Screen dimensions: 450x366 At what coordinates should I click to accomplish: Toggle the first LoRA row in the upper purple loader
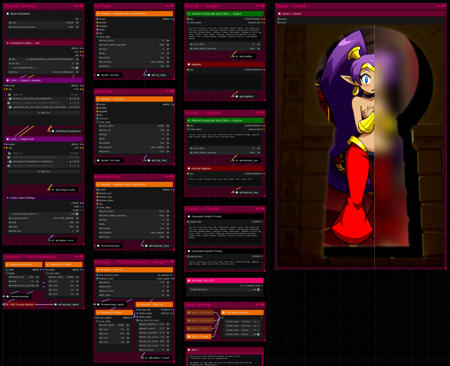[x=10, y=99]
